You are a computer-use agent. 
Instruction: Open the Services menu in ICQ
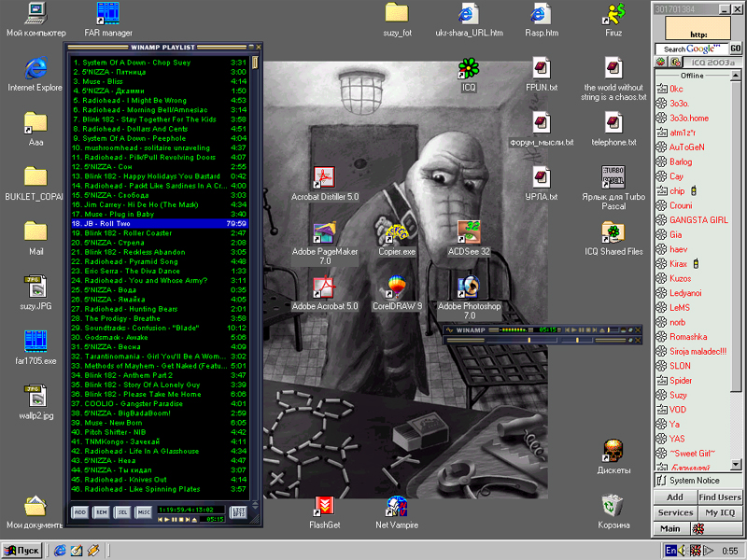[x=675, y=512]
